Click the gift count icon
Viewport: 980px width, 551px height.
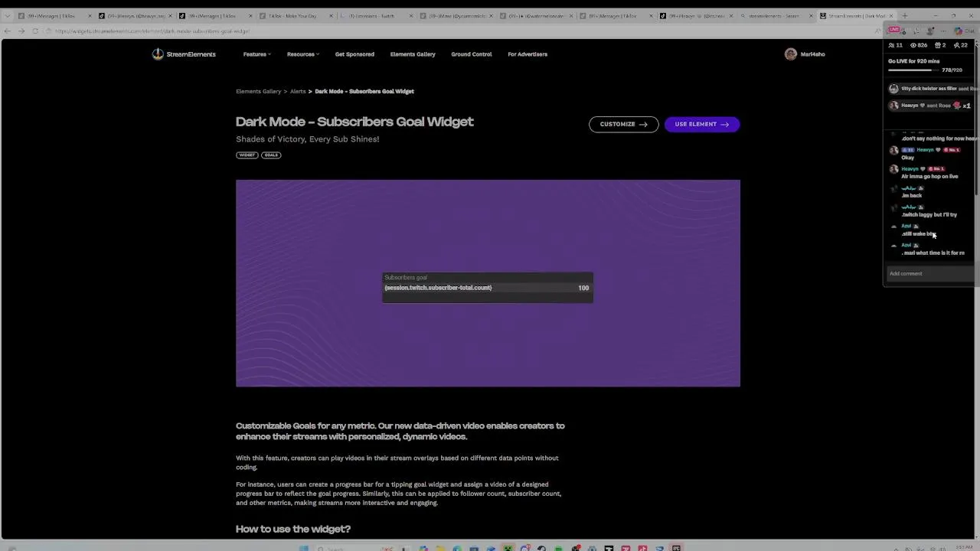(x=939, y=45)
